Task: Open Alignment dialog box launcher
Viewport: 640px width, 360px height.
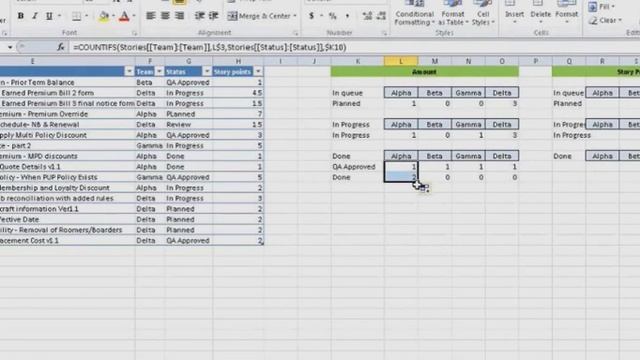Action: (296, 33)
